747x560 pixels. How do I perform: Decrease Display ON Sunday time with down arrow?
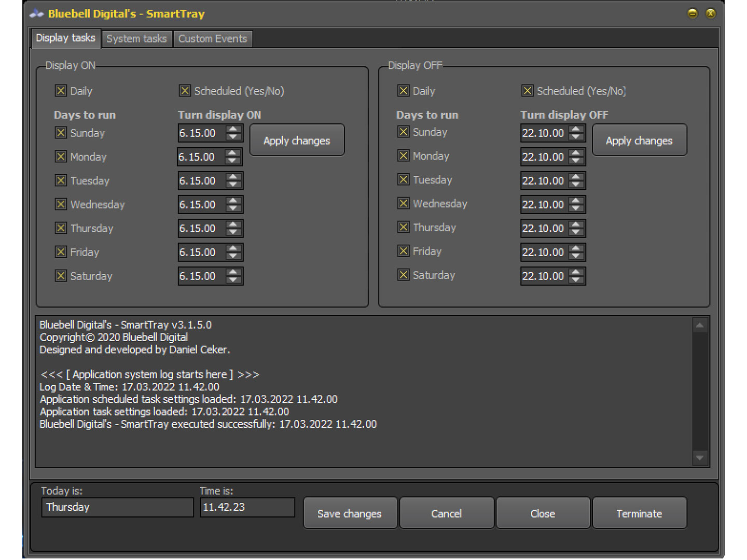[x=233, y=137]
